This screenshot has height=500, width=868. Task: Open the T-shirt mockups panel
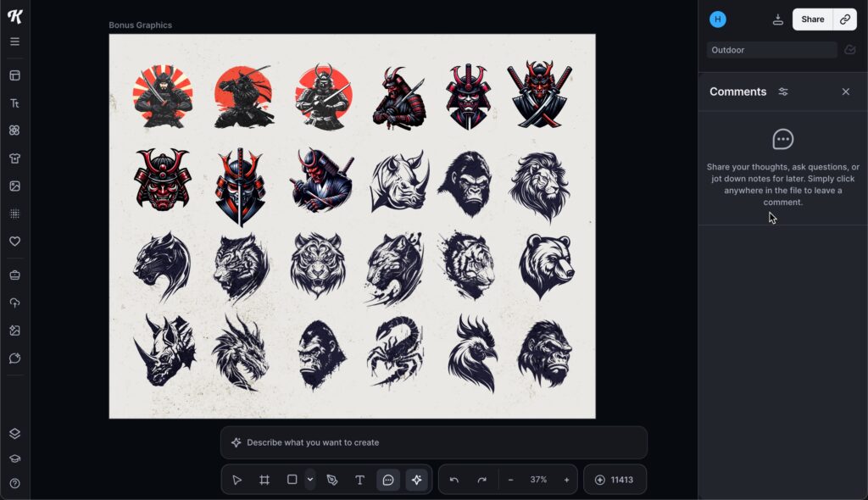15,158
